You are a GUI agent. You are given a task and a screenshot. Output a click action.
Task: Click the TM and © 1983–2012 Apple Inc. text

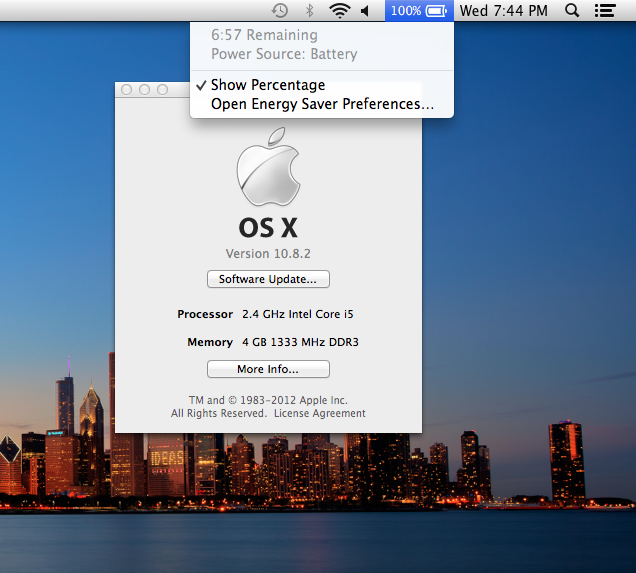coord(268,400)
